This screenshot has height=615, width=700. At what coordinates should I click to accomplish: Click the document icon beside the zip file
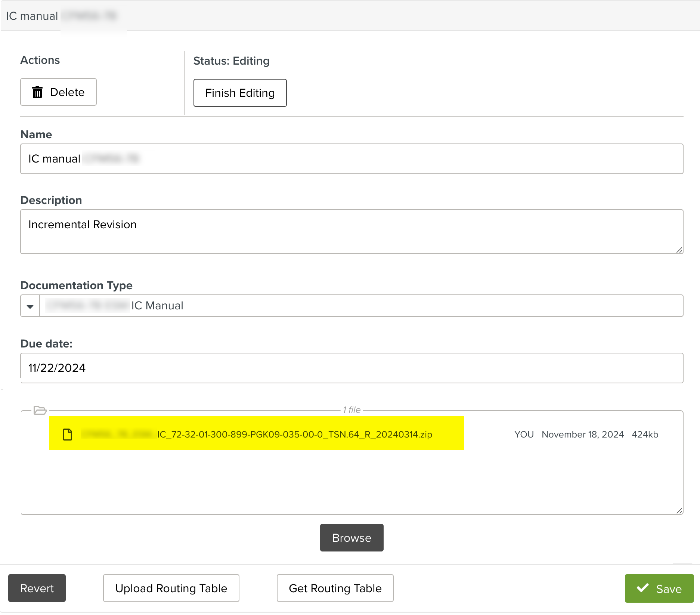[68, 435]
